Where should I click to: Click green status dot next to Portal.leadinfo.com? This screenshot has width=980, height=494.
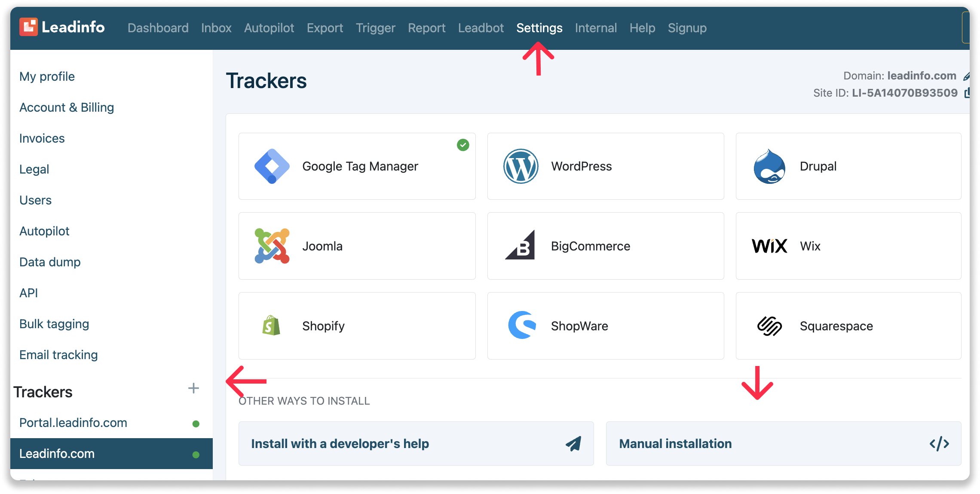click(196, 424)
